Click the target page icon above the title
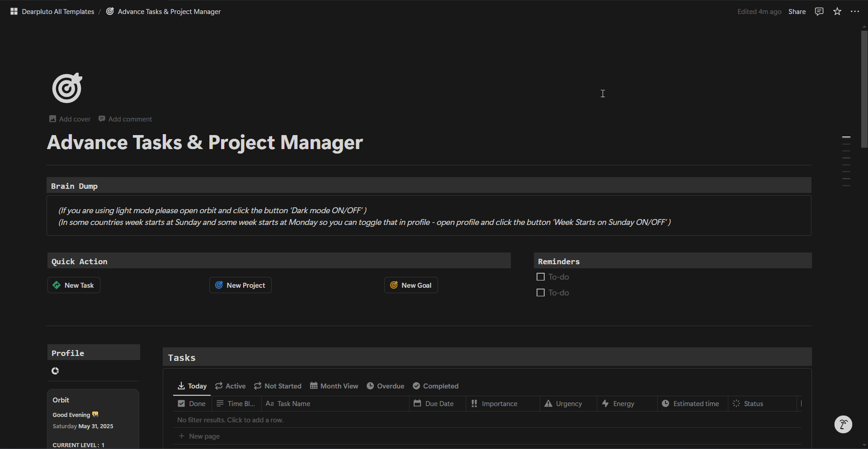 67,88
